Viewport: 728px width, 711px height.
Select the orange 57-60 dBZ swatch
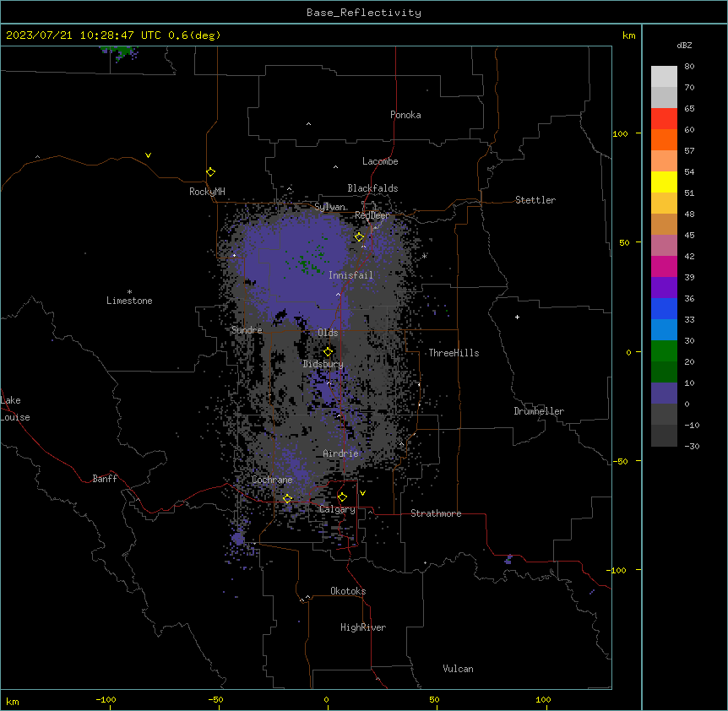(x=664, y=139)
